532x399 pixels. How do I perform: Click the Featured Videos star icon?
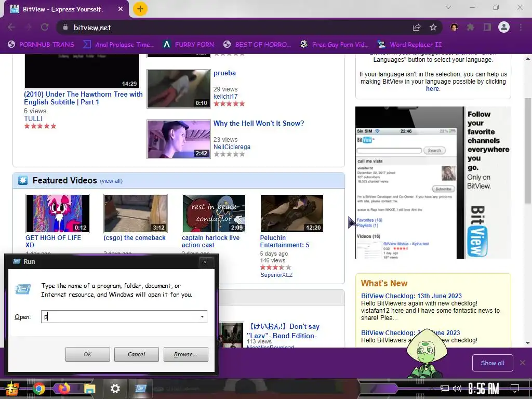23,180
